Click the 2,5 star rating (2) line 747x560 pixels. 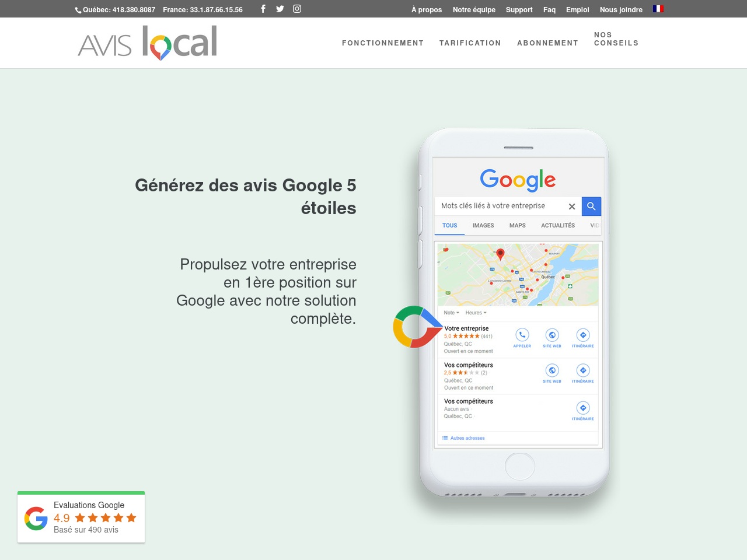pyautogui.click(x=465, y=373)
